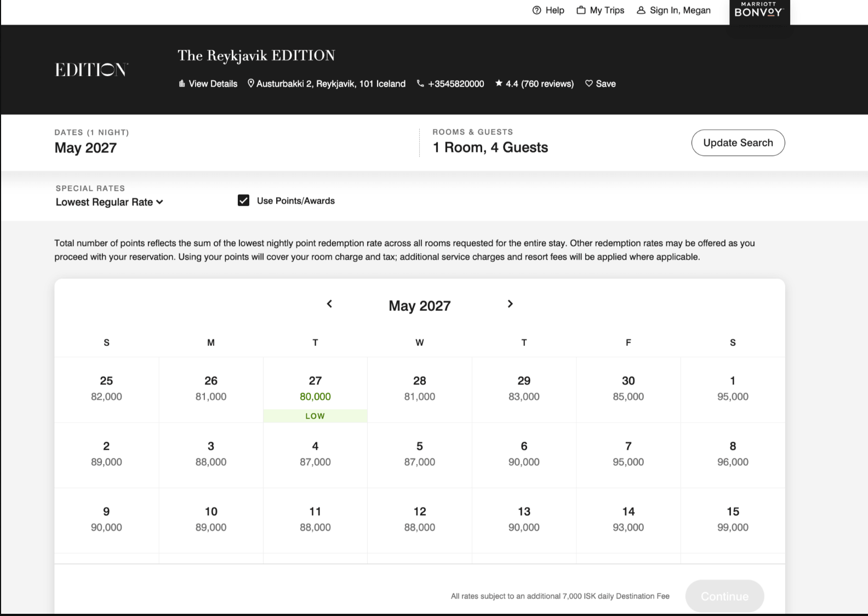Uncheck the Use Points/Awards checkbox
This screenshot has width=868, height=616.
[243, 201]
